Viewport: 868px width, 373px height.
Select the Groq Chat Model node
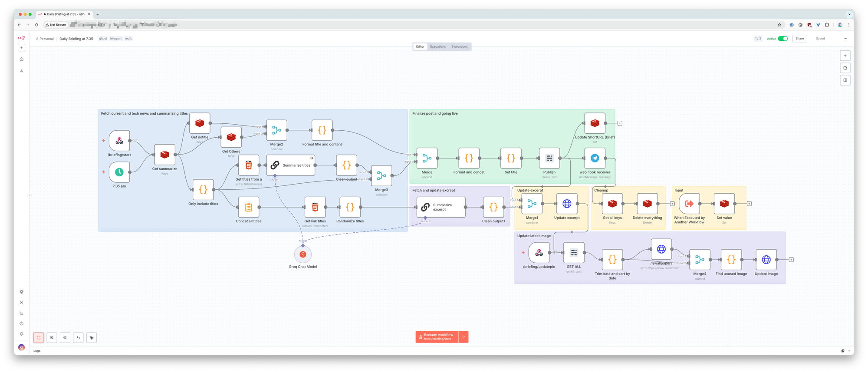click(303, 254)
